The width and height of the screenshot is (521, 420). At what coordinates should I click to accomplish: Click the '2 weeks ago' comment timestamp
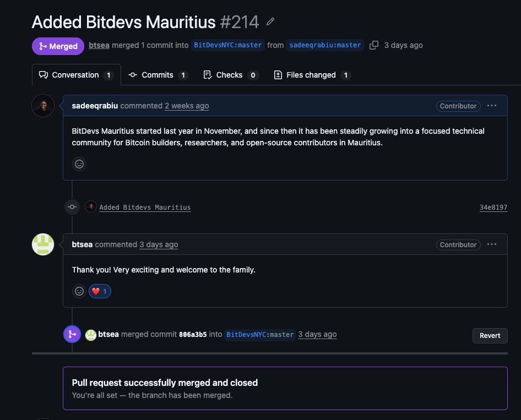point(187,106)
